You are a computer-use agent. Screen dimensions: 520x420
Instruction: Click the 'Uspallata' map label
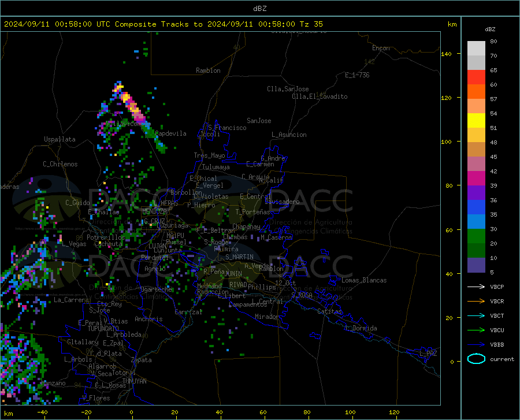[60, 139]
